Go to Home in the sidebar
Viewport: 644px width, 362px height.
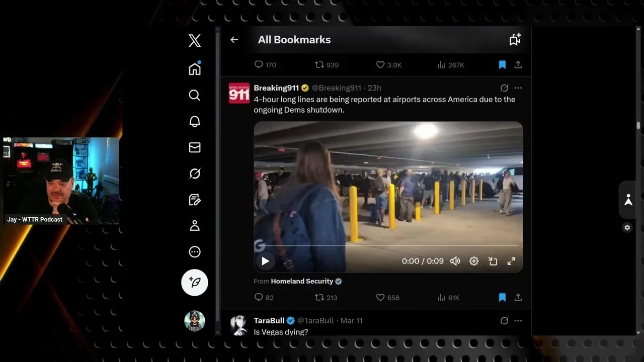[195, 69]
